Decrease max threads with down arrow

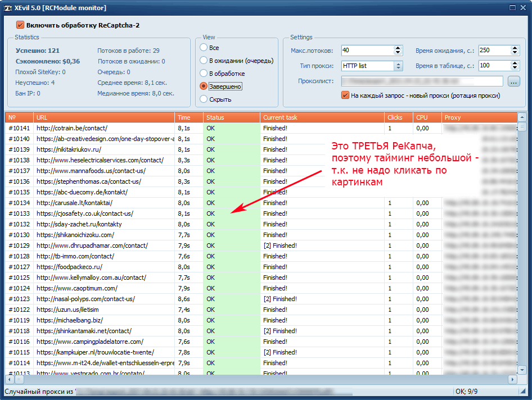click(398, 53)
